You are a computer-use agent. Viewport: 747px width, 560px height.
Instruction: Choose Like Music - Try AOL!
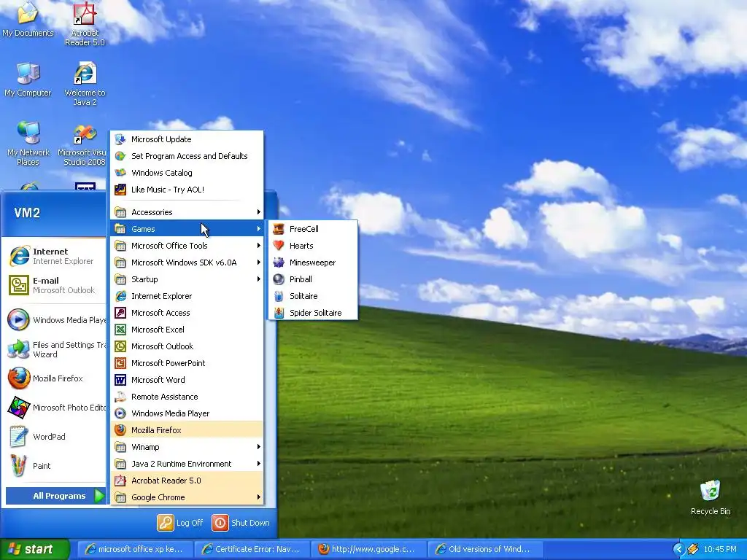click(x=187, y=190)
